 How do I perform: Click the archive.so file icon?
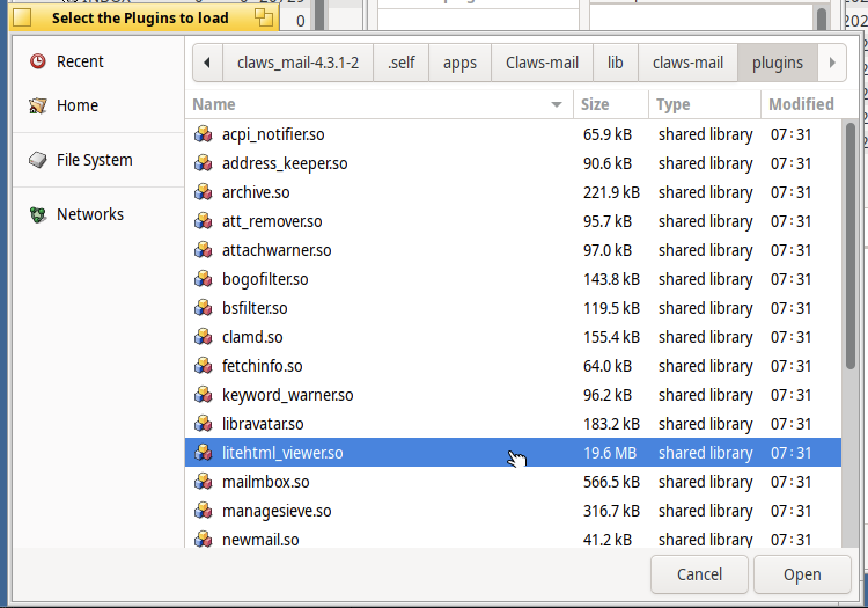pos(203,192)
